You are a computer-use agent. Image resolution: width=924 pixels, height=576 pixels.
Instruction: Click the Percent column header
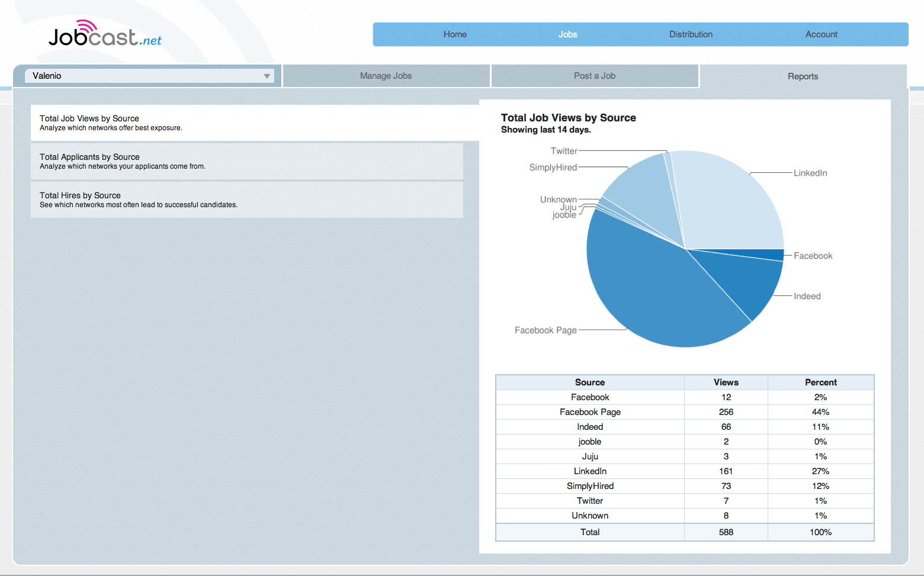tap(821, 382)
